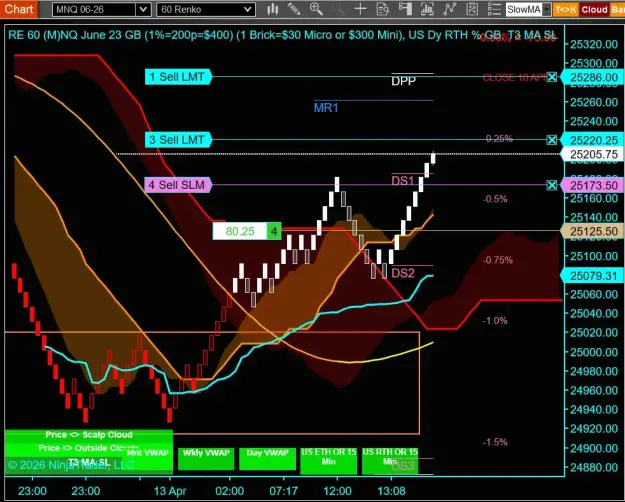Click the -1.0% level label

[495, 321]
